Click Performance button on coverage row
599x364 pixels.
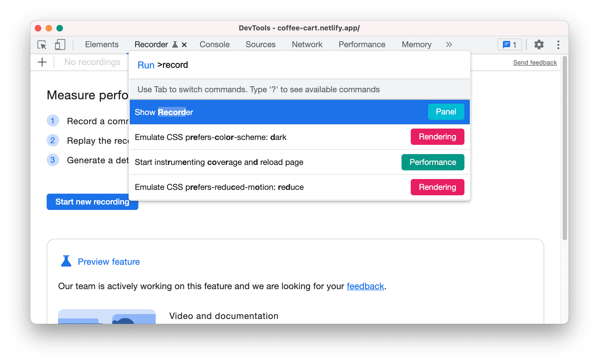point(432,162)
